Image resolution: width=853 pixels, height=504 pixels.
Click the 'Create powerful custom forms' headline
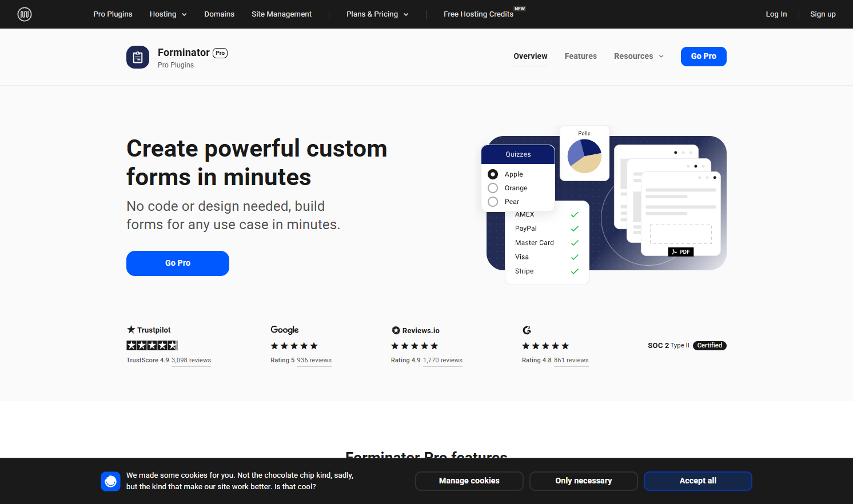[257, 163]
